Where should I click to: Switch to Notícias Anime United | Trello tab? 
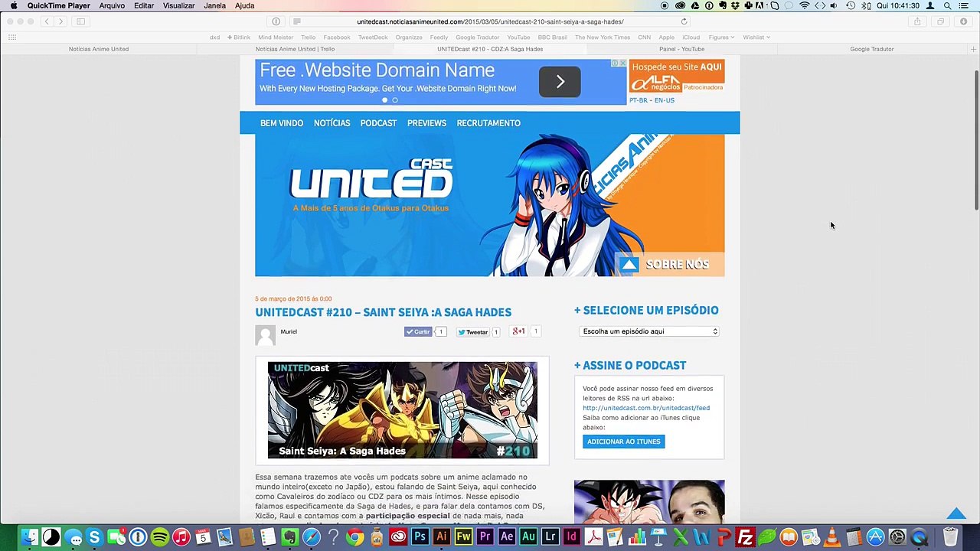pyautogui.click(x=296, y=49)
